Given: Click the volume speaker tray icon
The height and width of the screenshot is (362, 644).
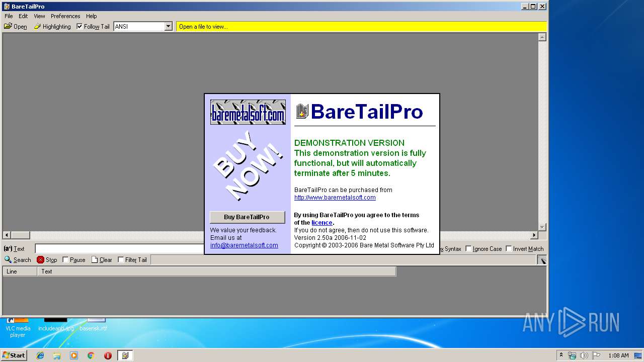Looking at the screenshot, I should [584, 355].
